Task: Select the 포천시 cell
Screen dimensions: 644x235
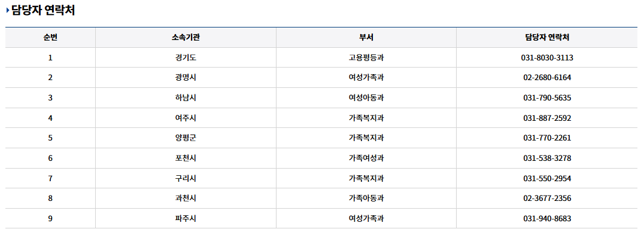Action: [186, 158]
